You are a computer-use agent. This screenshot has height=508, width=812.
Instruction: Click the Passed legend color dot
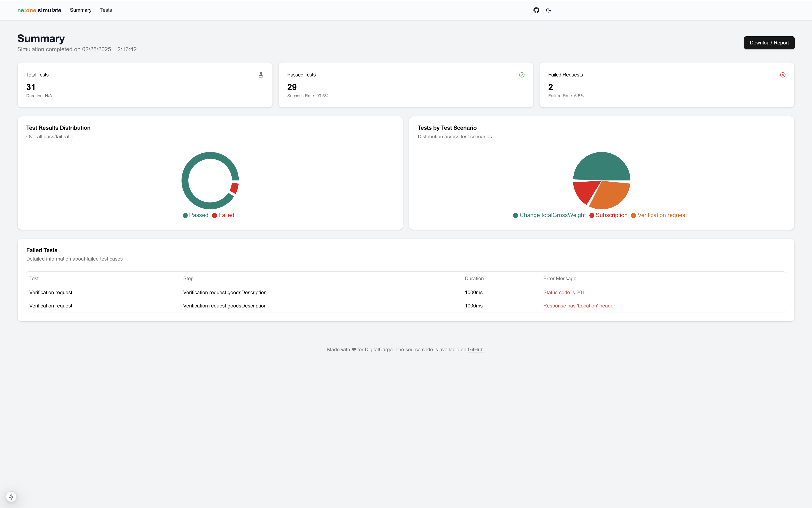pos(185,215)
